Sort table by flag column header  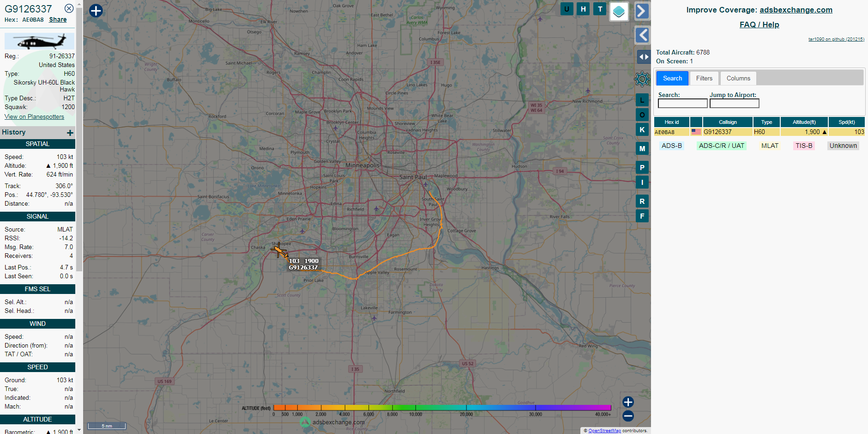click(x=696, y=122)
